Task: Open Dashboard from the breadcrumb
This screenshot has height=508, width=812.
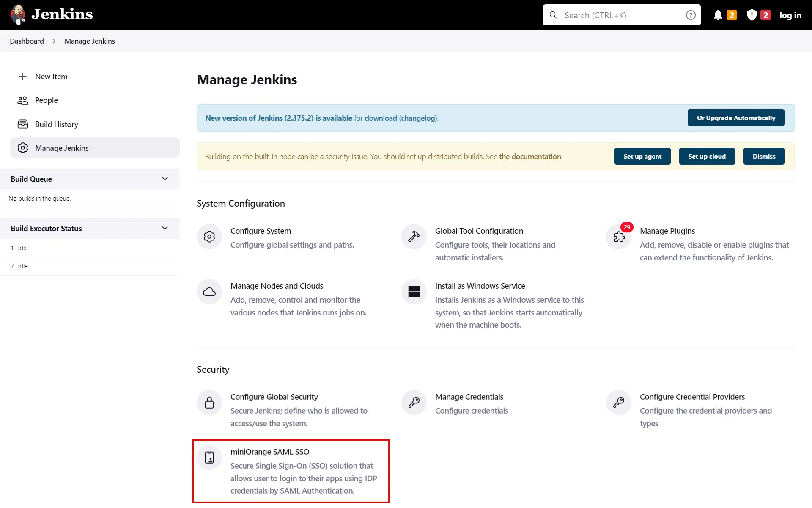Action: point(27,41)
